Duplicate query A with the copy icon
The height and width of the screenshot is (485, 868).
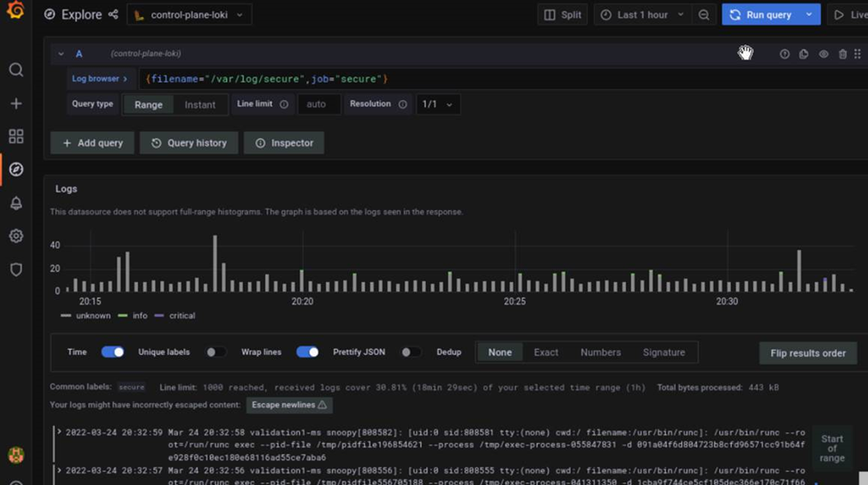(804, 53)
